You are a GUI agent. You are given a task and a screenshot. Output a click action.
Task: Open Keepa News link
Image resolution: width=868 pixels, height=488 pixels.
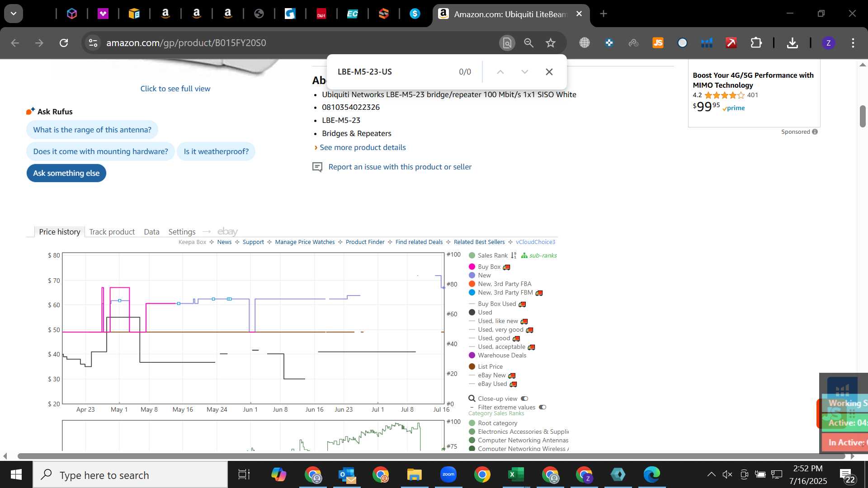[224, 242]
